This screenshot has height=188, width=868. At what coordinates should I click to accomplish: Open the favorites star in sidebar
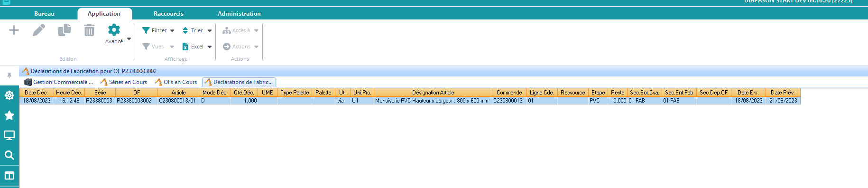pos(9,115)
